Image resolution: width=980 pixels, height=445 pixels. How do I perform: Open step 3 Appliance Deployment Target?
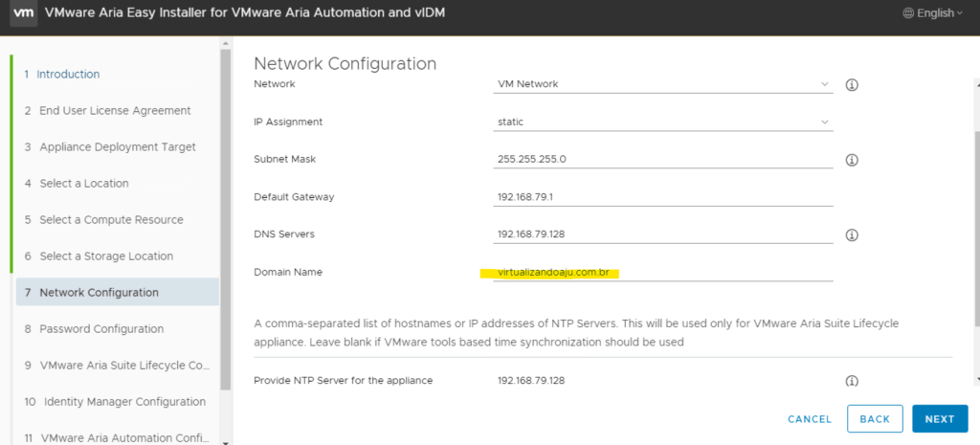[x=117, y=147]
